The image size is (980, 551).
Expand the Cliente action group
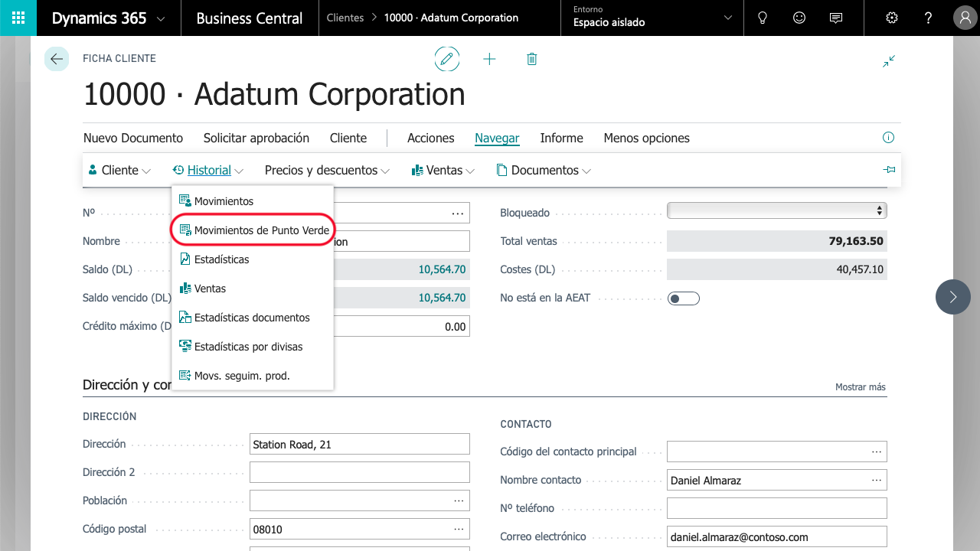click(120, 170)
